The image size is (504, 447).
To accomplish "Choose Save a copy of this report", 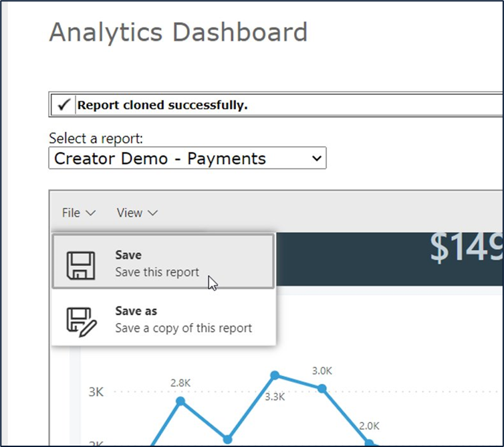I will (x=163, y=319).
